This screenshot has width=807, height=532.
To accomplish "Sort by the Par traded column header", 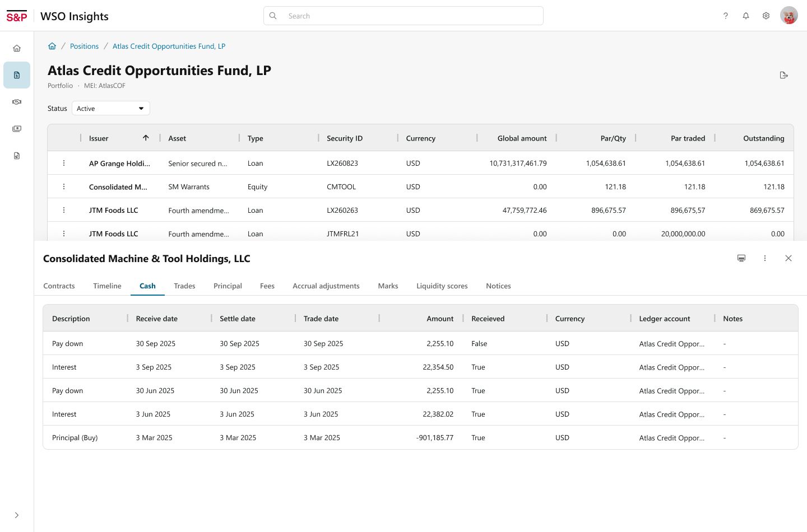I will pos(688,138).
